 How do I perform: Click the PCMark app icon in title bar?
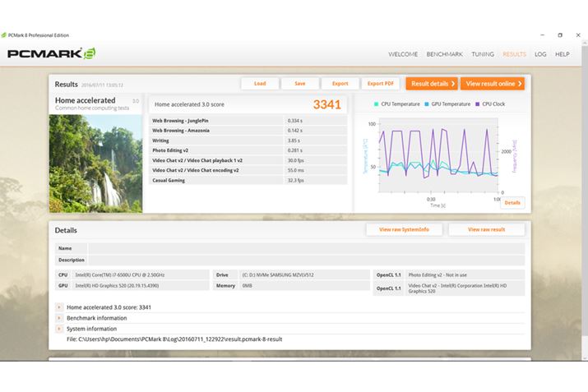pos(4,35)
